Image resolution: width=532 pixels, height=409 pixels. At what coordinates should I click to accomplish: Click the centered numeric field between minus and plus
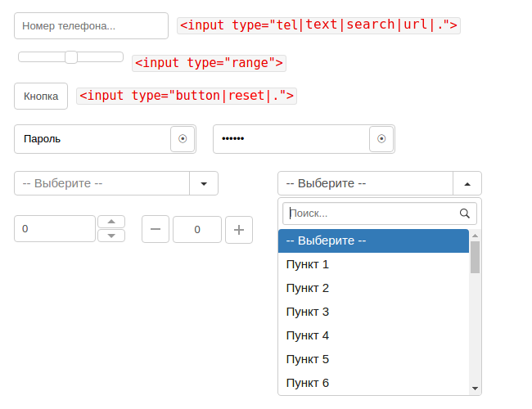pos(197,230)
